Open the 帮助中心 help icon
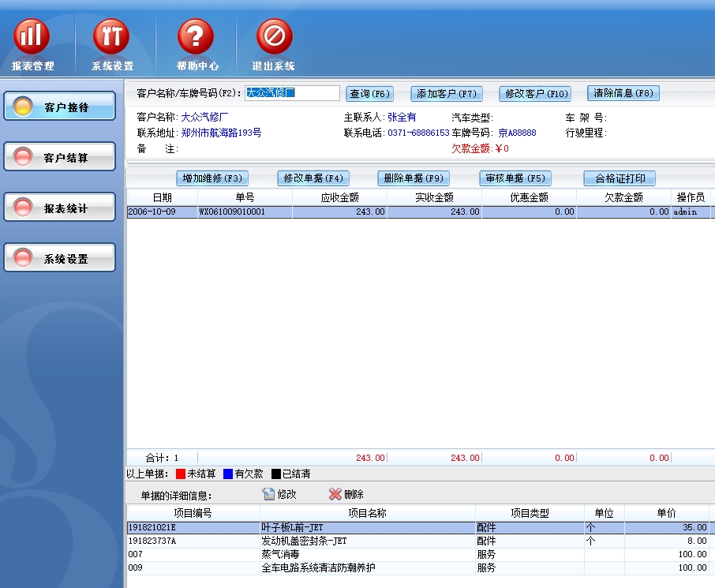The image size is (715, 588). (196, 37)
